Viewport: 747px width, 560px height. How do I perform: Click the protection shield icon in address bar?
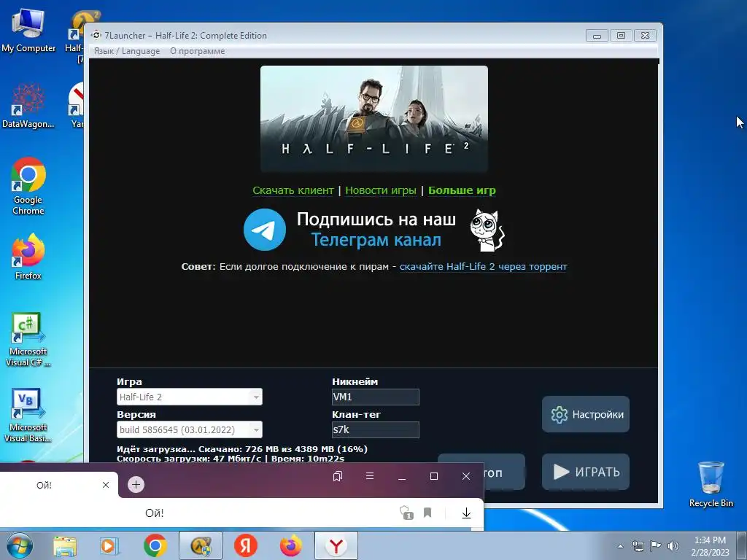click(x=406, y=513)
